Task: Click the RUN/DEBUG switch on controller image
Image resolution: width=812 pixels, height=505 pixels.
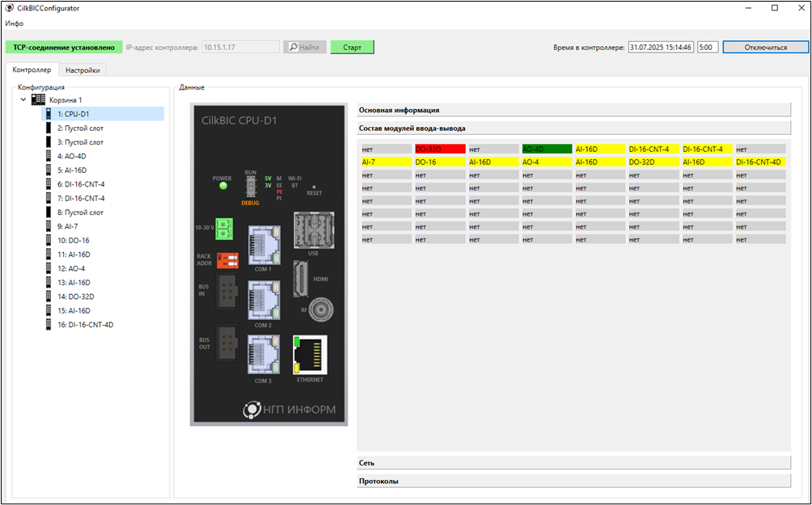Action: [x=251, y=187]
